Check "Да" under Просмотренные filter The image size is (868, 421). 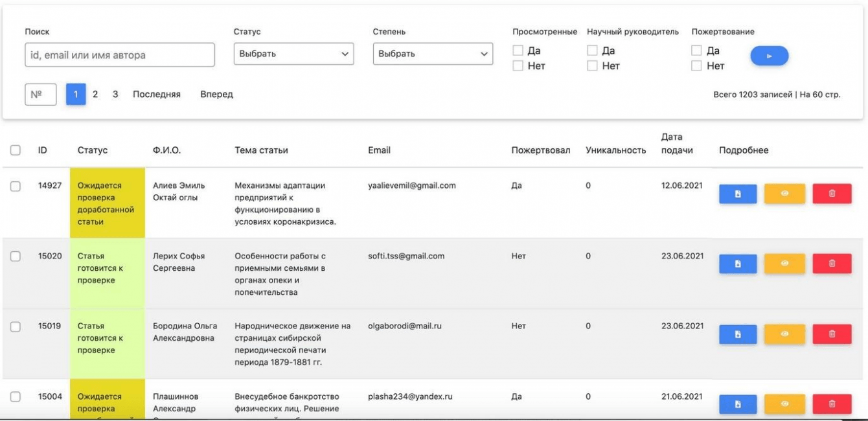pyautogui.click(x=518, y=51)
